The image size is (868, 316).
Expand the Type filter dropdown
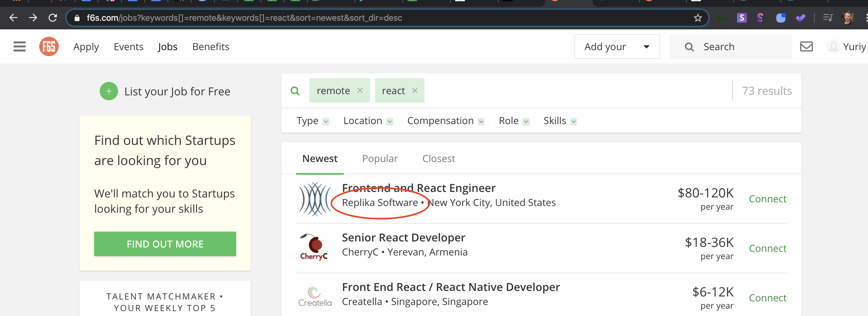coord(312,121)
